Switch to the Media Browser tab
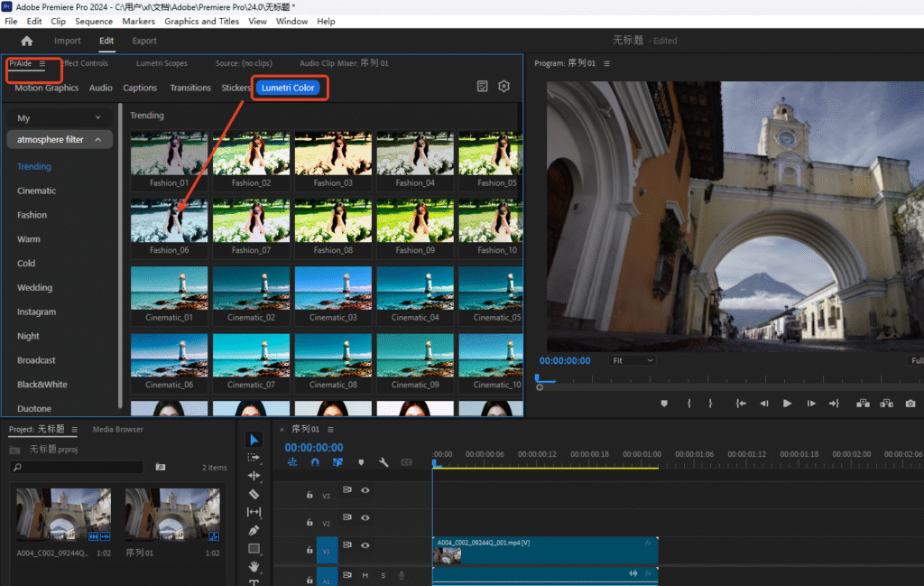Viewport: 924px width, 586px height. tap(117, 429)
